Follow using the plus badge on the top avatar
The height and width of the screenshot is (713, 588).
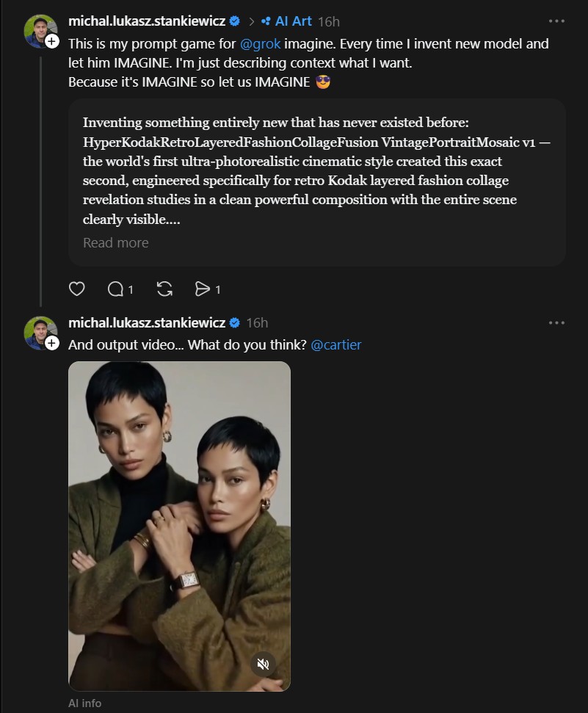(52, 41)
